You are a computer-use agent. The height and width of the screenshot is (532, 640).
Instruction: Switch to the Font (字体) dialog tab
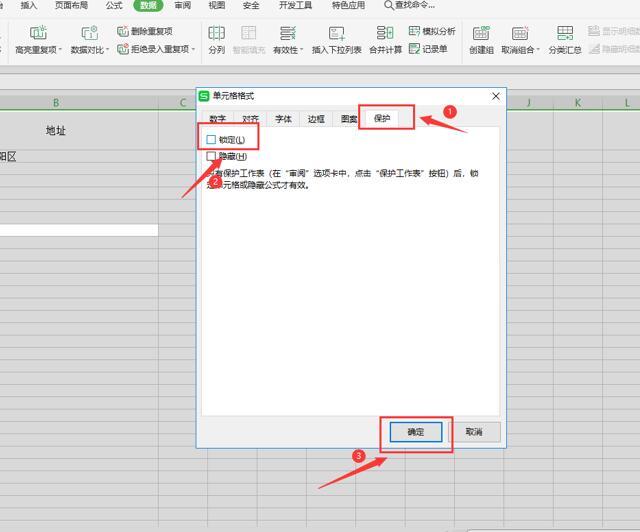click(283, 119)
